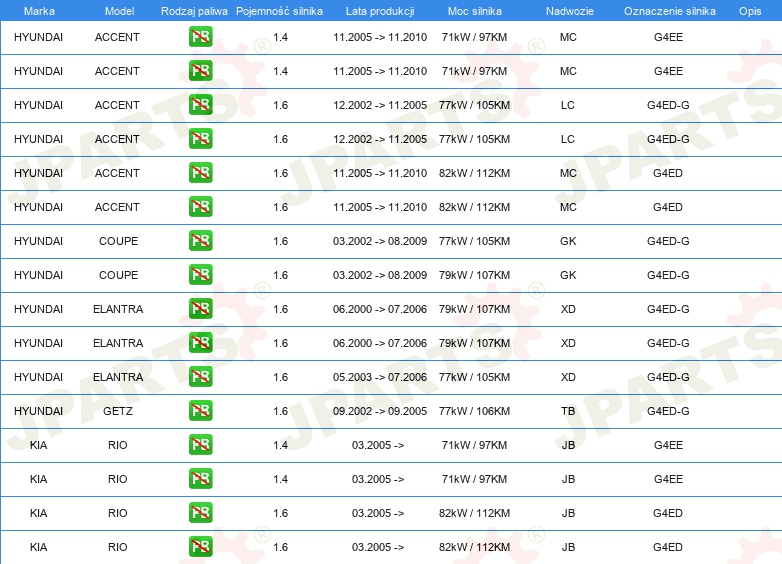
Task: Click 77kW / 105KM in the COUPE row
Action: (x=474, y=241)
